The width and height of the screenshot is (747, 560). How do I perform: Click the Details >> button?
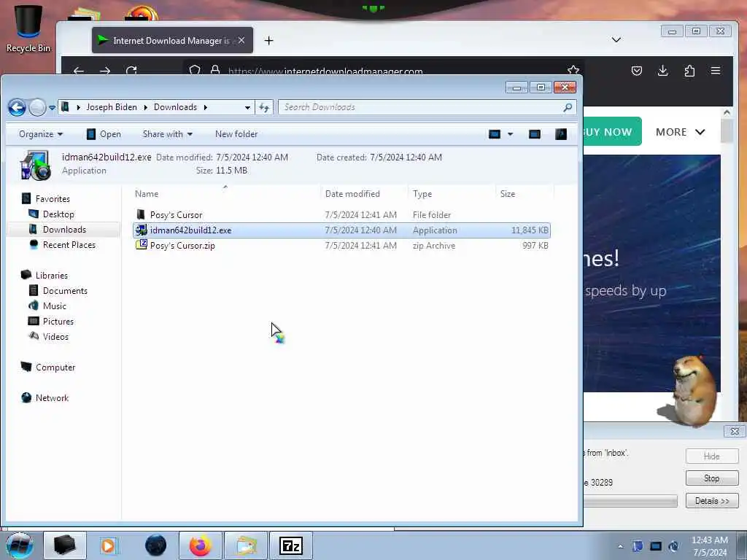(x=712, y=501)
